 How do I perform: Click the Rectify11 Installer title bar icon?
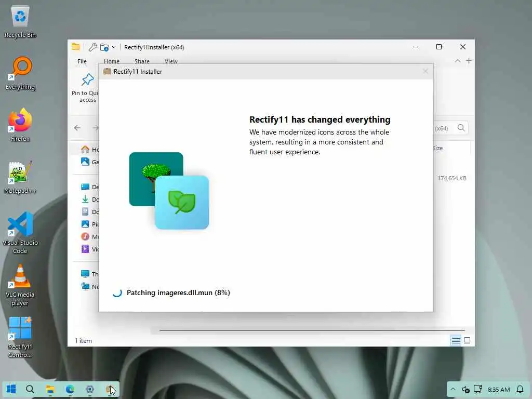pyautogui.click(x=107, y=71)
